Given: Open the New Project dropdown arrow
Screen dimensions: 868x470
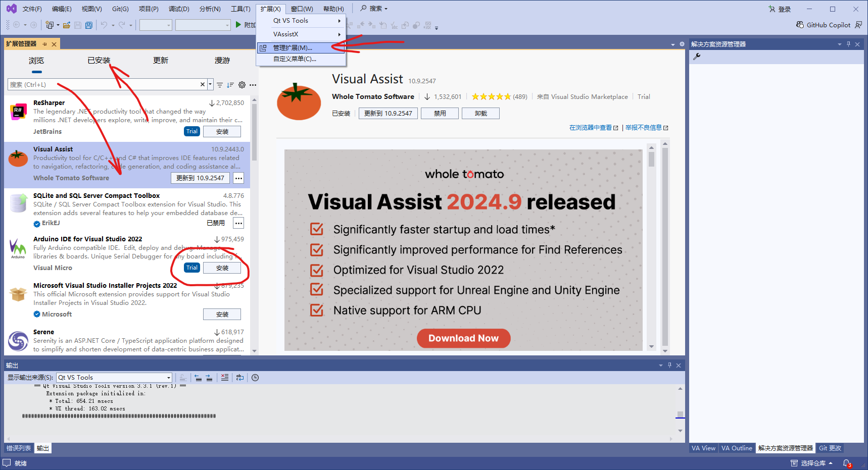Looking at the screenshot, I should click(x=58, y=25).
